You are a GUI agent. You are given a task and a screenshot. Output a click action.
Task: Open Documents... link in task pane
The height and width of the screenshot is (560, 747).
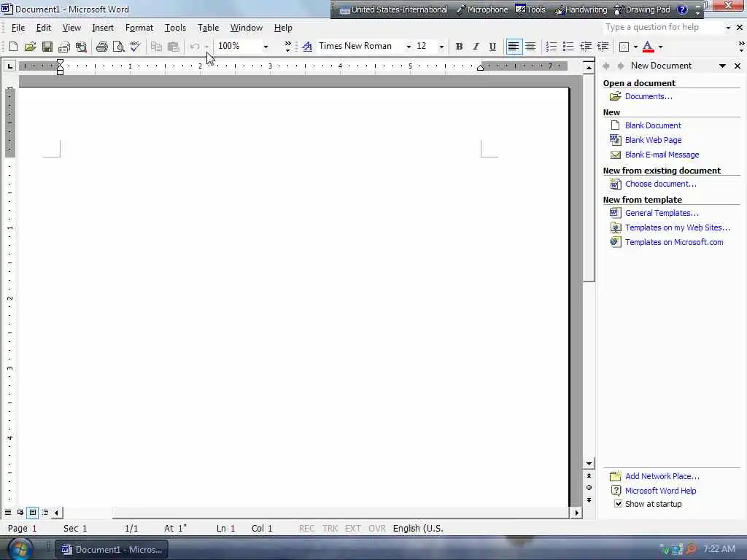point(649,96)
